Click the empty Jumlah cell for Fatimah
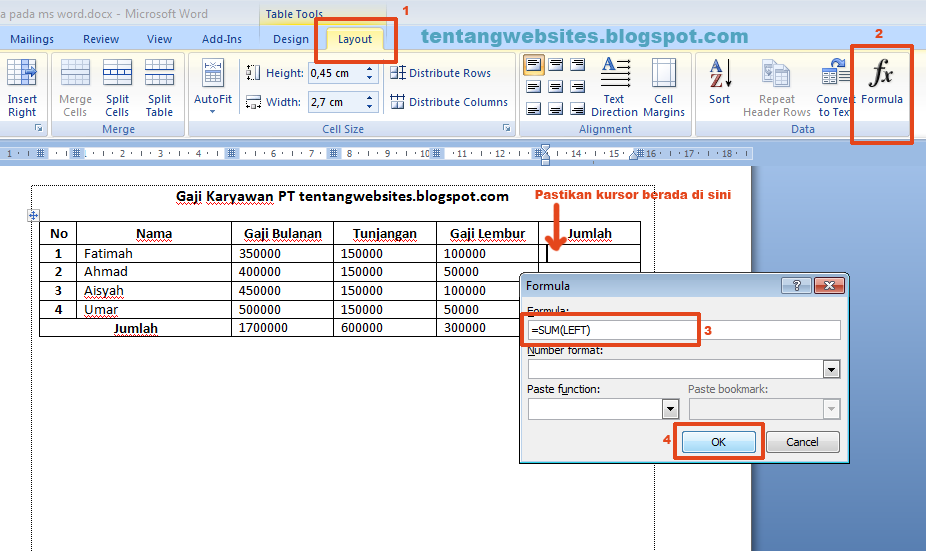 pos(589,253)
